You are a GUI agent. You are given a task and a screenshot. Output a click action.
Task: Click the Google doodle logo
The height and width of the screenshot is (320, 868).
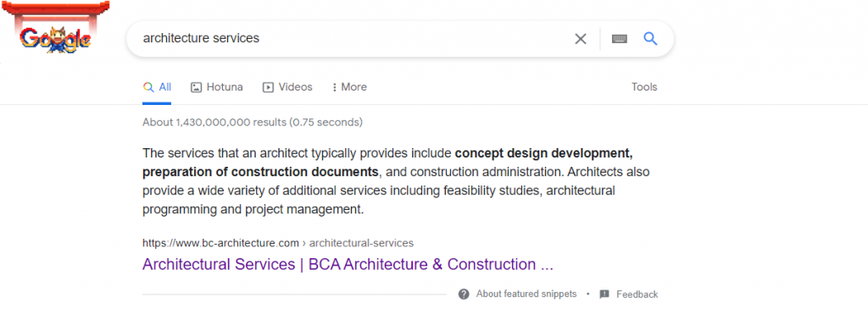[55, 32]
